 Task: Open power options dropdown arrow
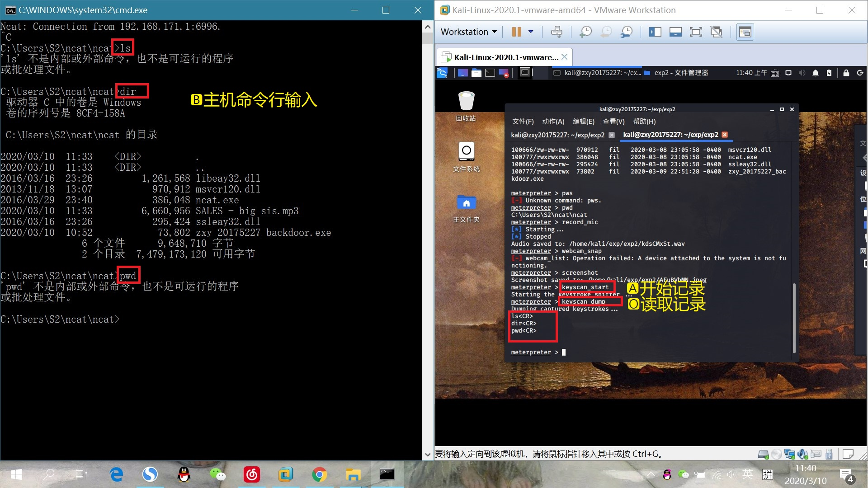[531, 32]
